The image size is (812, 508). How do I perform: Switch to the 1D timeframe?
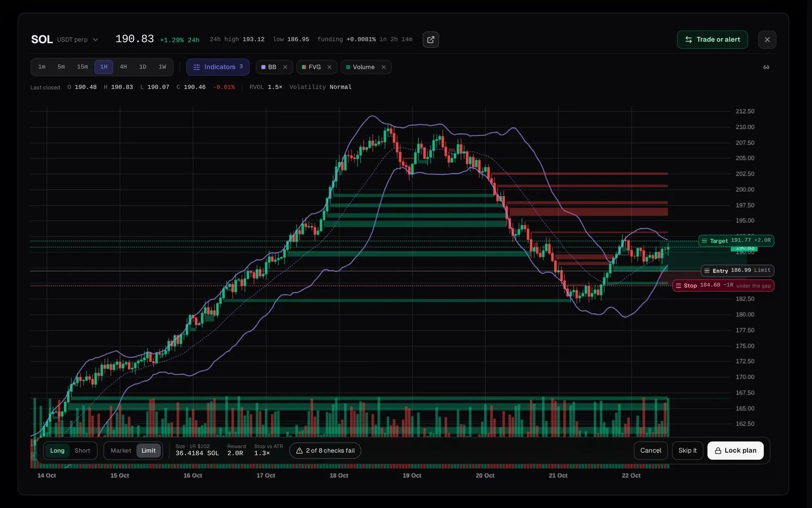pyautogui.click(x=143, y=67)
